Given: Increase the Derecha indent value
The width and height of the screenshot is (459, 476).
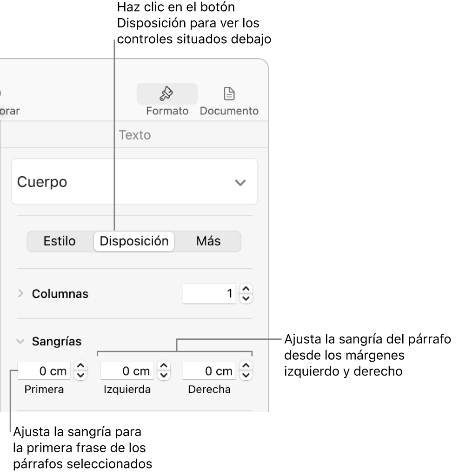Looking at the screenshot, I should [x=246, y=367].
